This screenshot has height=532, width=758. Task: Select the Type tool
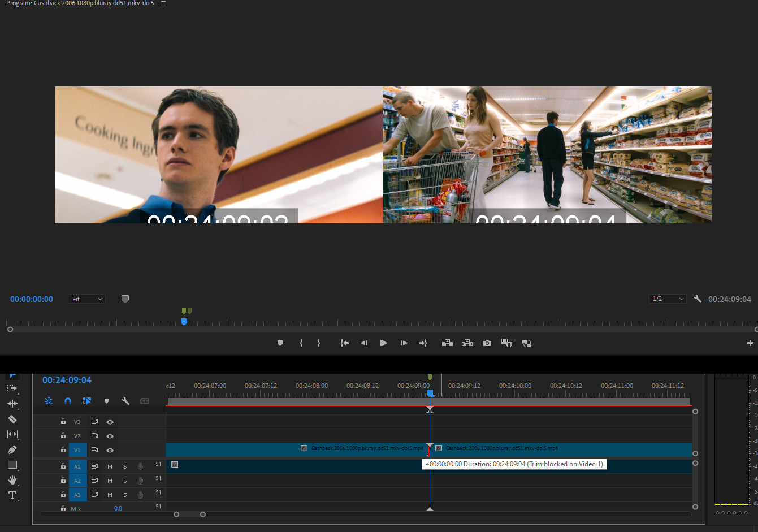click(x=12, y=495)
